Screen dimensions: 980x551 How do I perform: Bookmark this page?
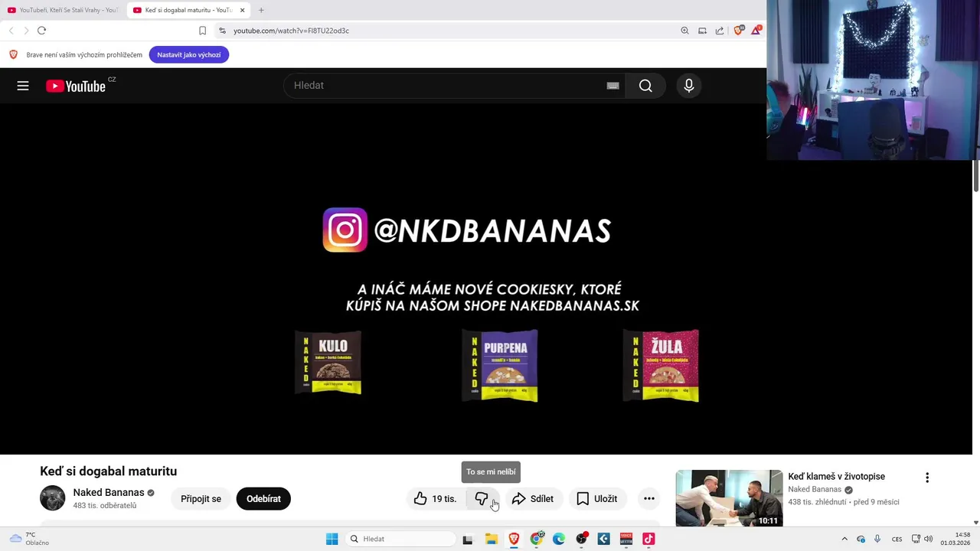[x=202, y=31]
